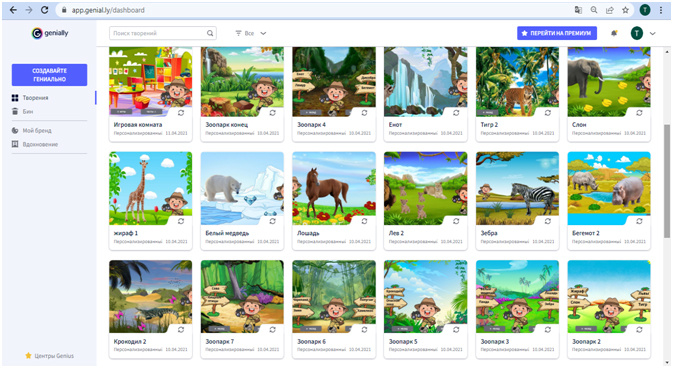Image resolution: width=673 pixels, height=368 pixels.
Task: Click the reuse icon on Игровая комната card
Action: point(181,113)
